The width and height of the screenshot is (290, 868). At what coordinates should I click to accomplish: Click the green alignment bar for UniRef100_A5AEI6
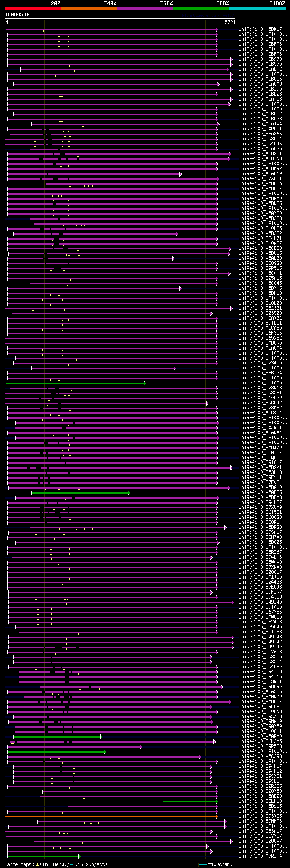(80, 493)
